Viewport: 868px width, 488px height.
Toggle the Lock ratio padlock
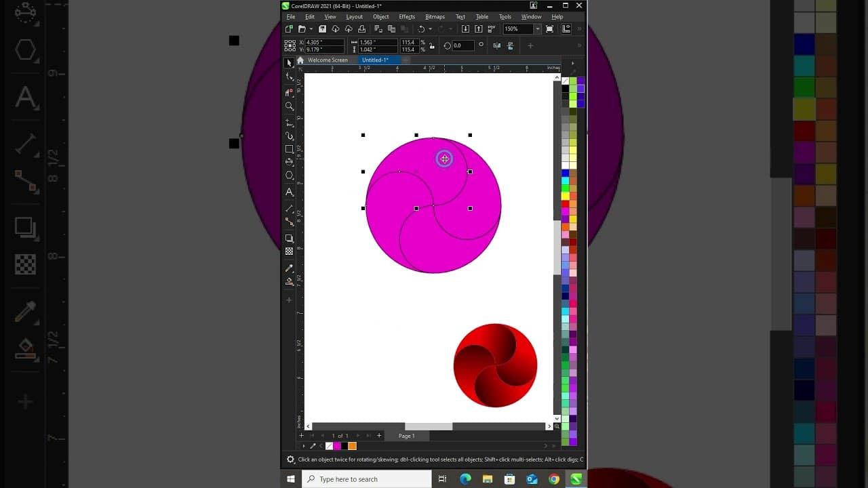tap(432, 46)
